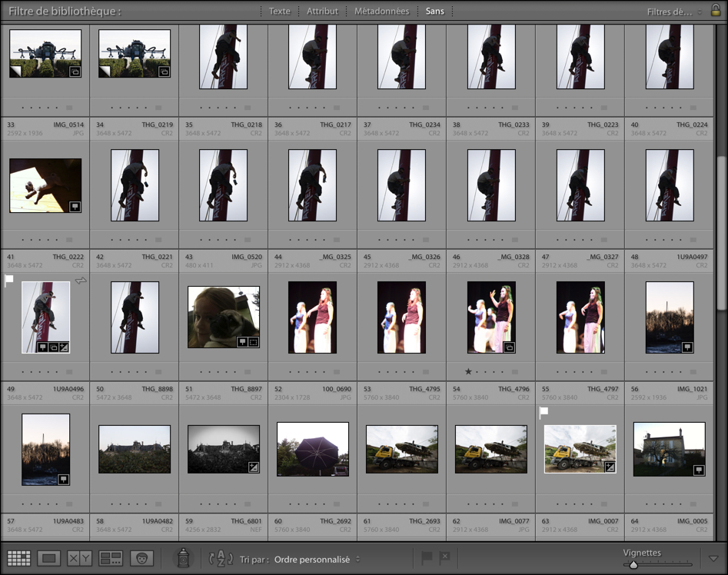Click develop adjustments badge on THG_0222 thumbnail
This screenshot has width=728, height=575.
[x=64, y=347]
